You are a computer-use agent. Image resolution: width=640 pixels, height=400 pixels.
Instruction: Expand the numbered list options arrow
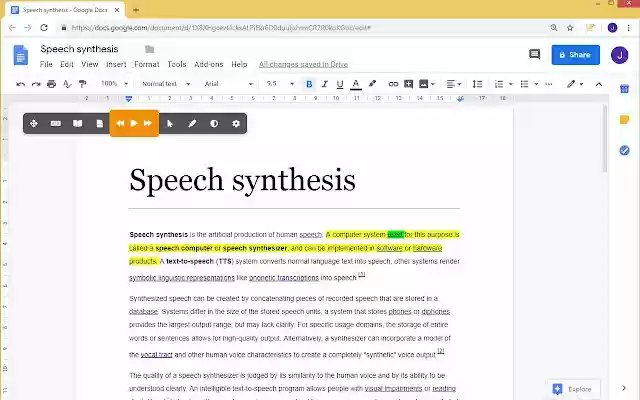click(x=510, y=84)
